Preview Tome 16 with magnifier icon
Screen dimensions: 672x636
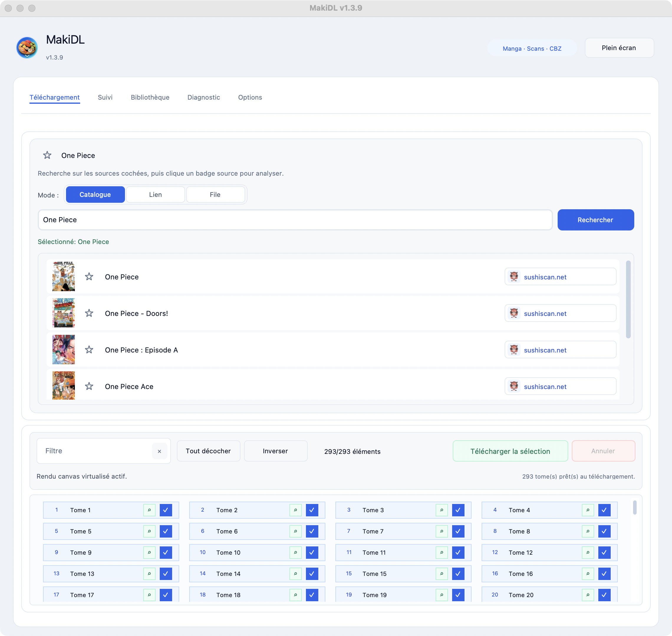coord(588,574)
